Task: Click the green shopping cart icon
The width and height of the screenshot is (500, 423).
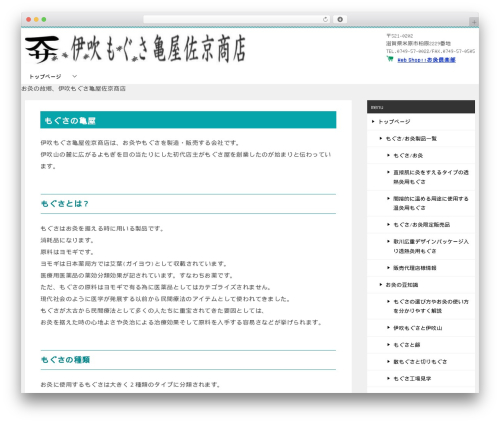Action: pos(390,59)
